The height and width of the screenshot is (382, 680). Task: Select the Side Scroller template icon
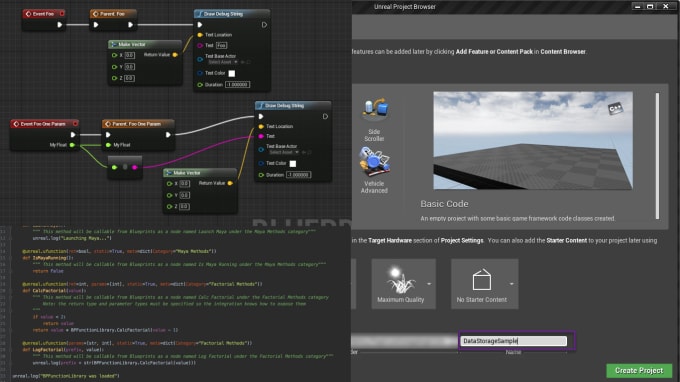click(x=375, y=109)
